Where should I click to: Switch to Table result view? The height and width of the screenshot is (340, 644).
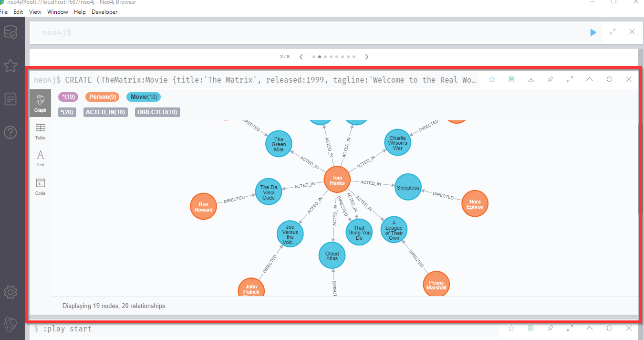click(41, 130)
